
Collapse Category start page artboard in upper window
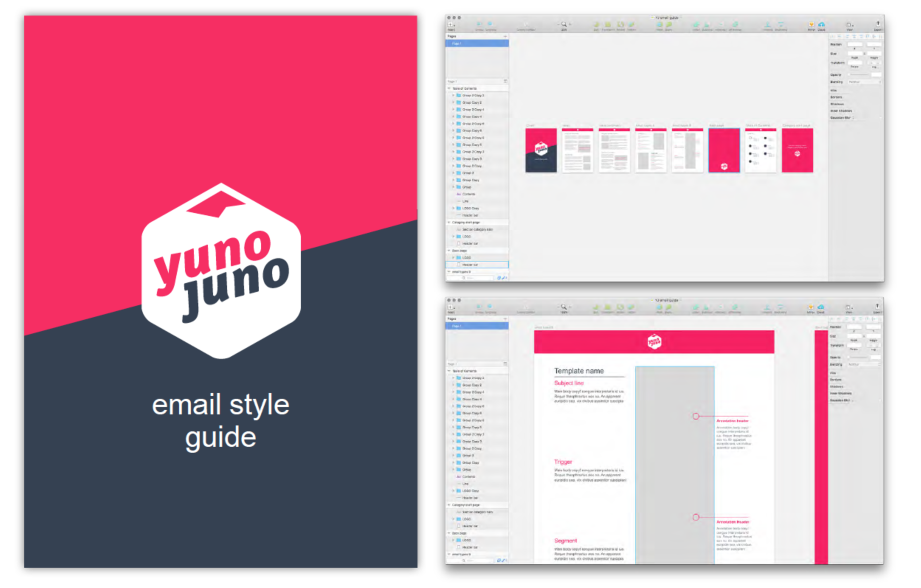[x=449, y=222]
